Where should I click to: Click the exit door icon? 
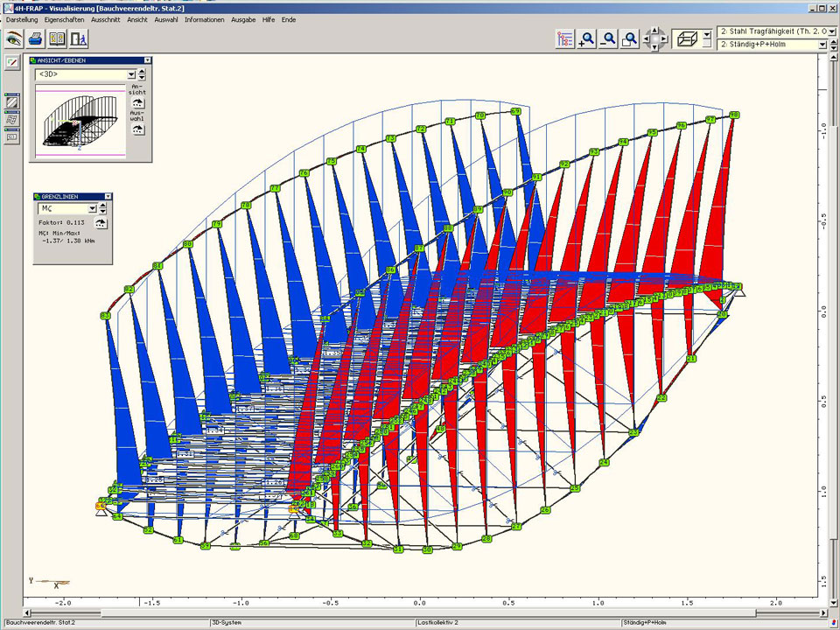pos(79,38)
